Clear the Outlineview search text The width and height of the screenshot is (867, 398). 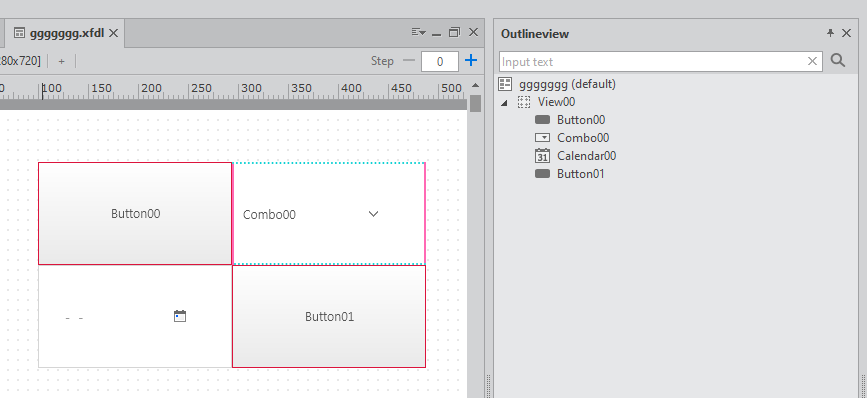(x=812, y=61)
